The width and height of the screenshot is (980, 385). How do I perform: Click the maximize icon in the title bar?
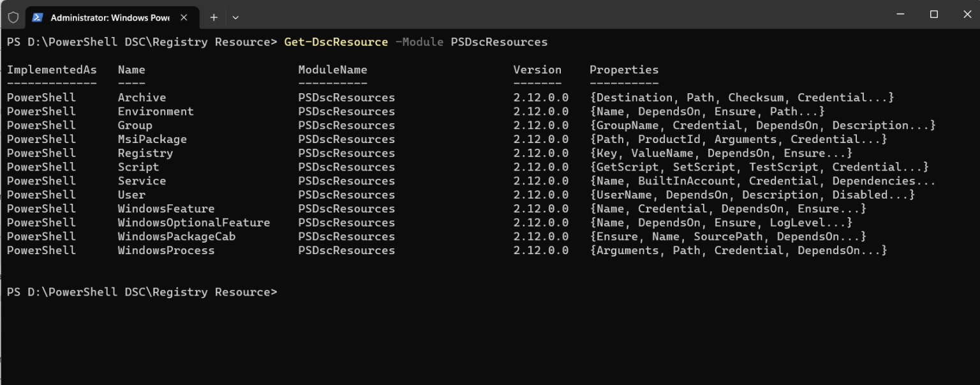click(x=933, y=14)
